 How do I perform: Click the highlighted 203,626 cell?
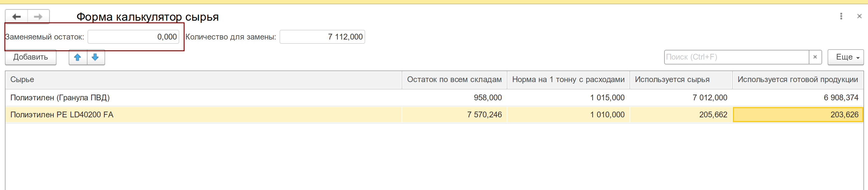pos(798,115)
